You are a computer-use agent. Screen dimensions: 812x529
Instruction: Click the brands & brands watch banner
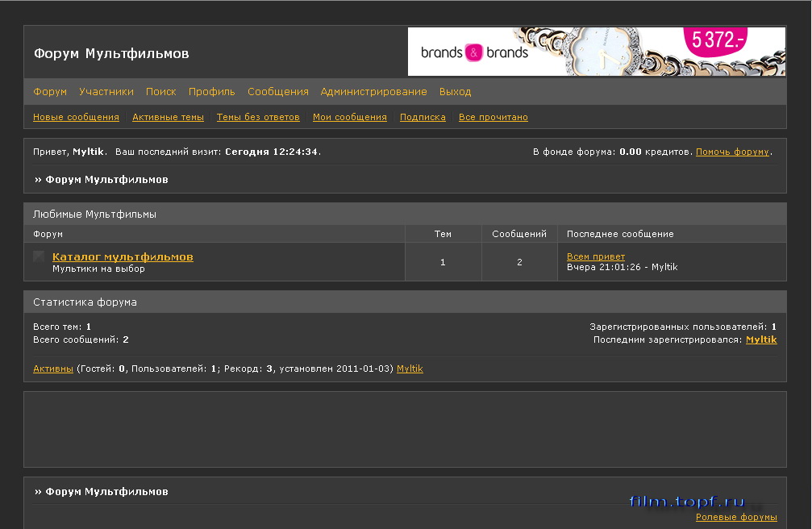597,53
